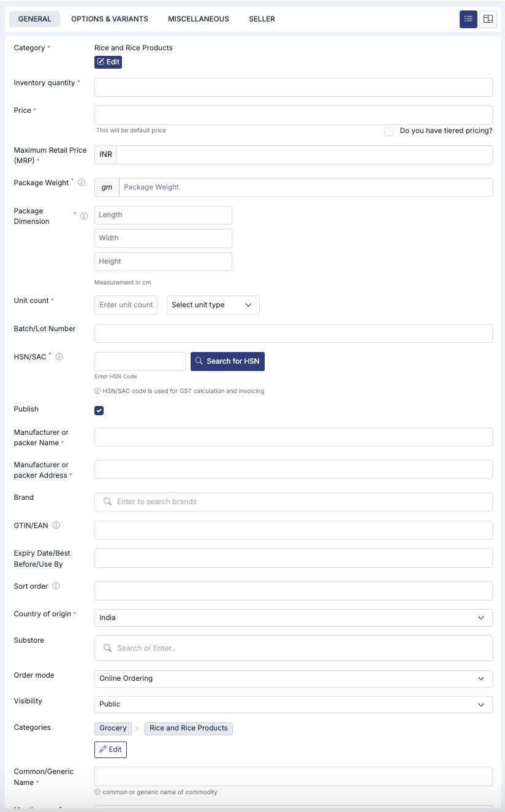Focus the Inventory quantity field
This screenshot has width=505, height=812.
pos(293,87)
